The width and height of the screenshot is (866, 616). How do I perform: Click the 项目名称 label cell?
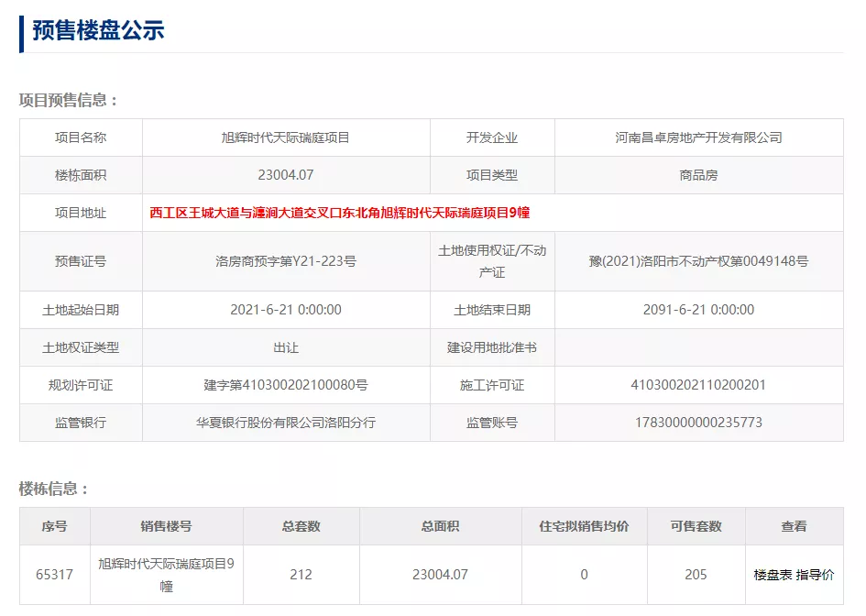(81, 137)
